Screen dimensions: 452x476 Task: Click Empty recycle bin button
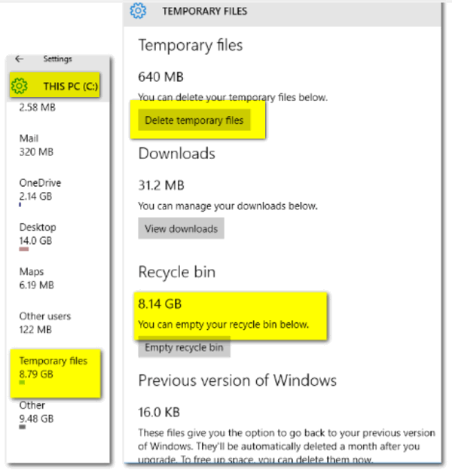(184, 347)
